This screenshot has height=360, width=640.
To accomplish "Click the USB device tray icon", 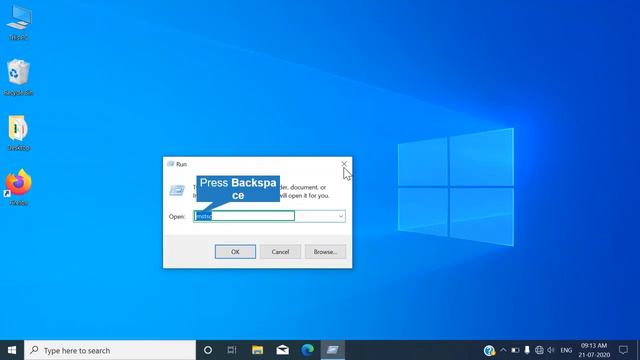I will pyautogui.click(x=527, y=350).
